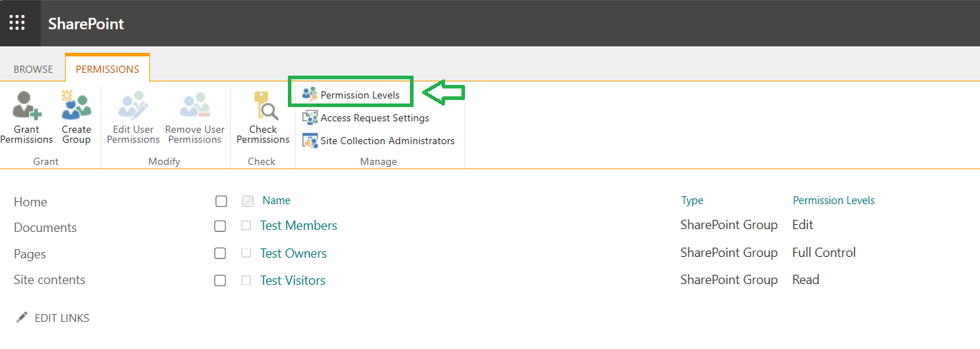Tick the checkbox for Test Visitors
980x349 pixels.
pos(220,280)
